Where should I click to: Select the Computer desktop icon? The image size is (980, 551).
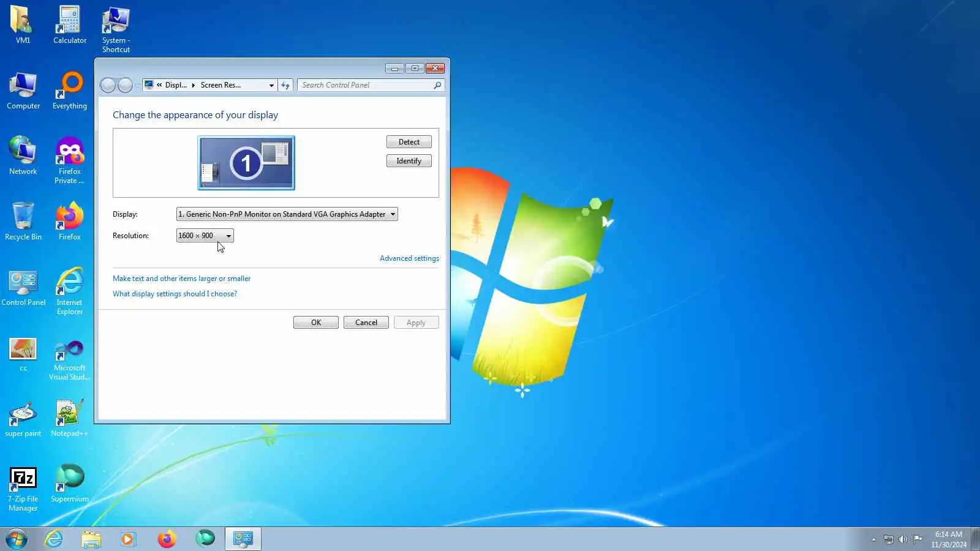[23, 91]
